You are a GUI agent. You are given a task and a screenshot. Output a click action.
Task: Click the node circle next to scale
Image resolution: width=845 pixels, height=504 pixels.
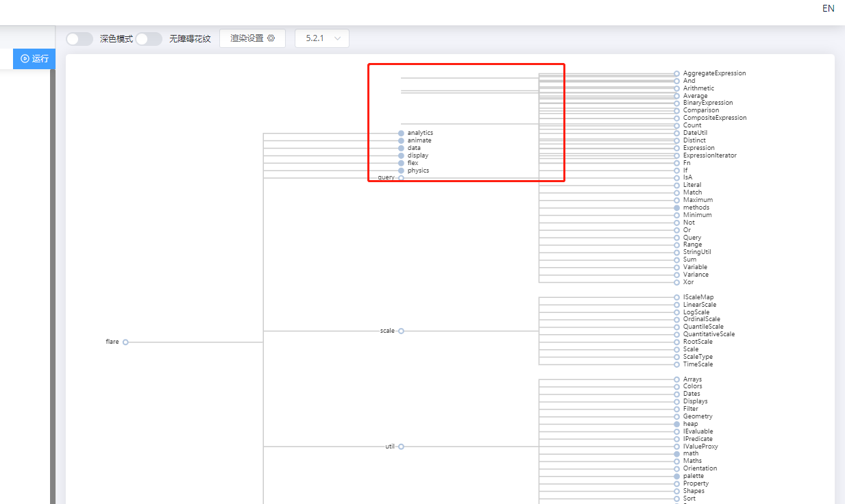point(401,331)
